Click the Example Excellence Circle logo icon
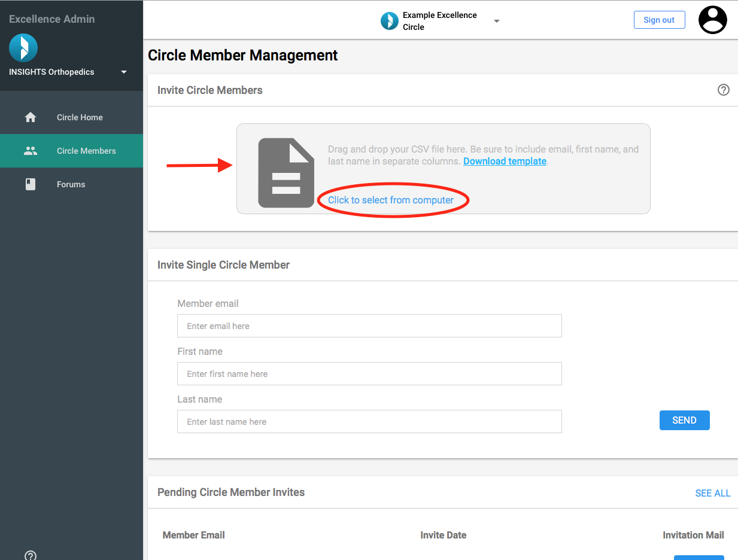The image size is (738, 560). [390, 21]
